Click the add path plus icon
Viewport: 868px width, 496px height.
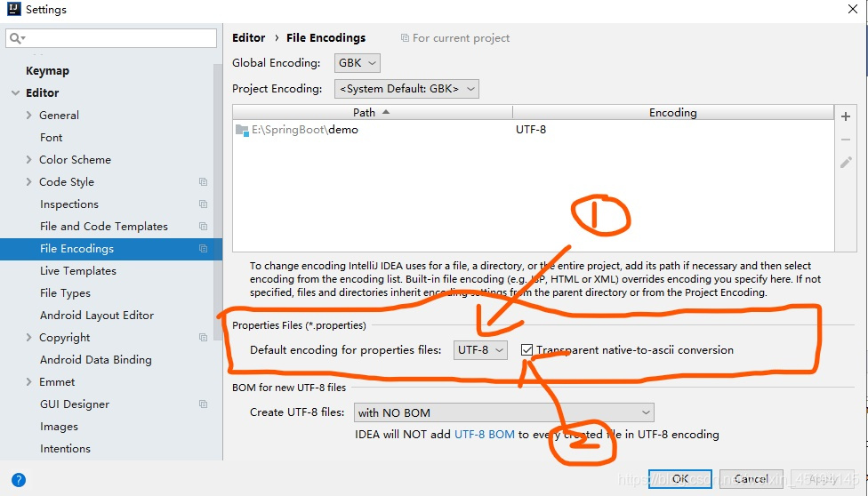pos(845,116)
